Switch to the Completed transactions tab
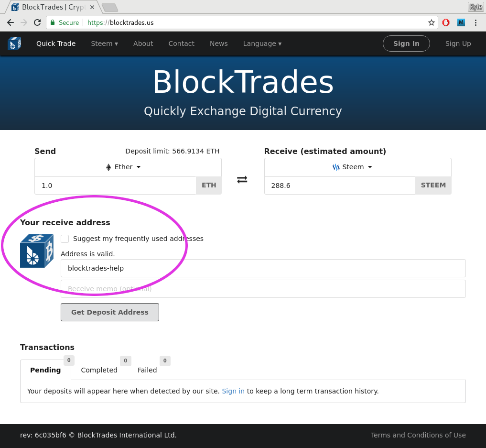This screenshot has width=486, height=448. coord(99,370)
